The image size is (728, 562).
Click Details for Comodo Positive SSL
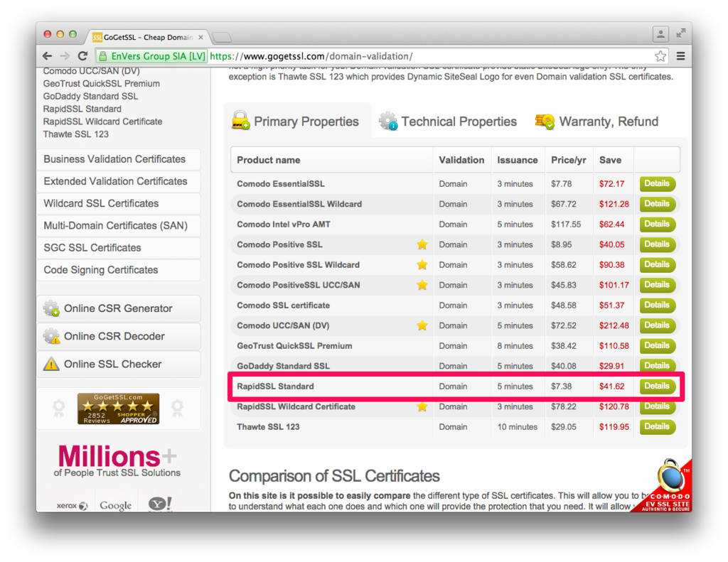[657, 244]
